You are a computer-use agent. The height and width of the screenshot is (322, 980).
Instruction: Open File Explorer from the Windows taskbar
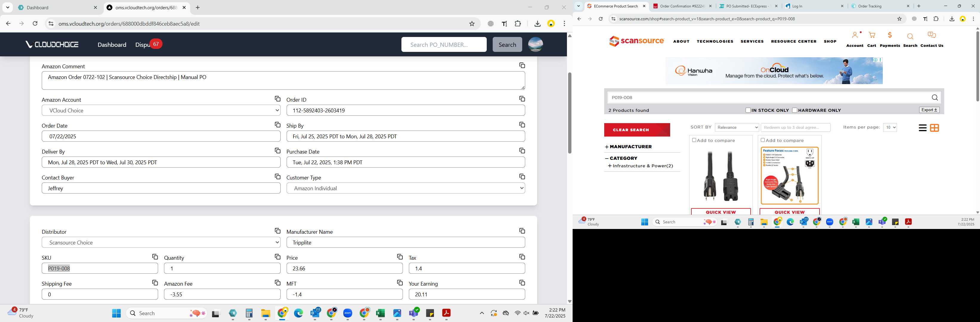265,313
